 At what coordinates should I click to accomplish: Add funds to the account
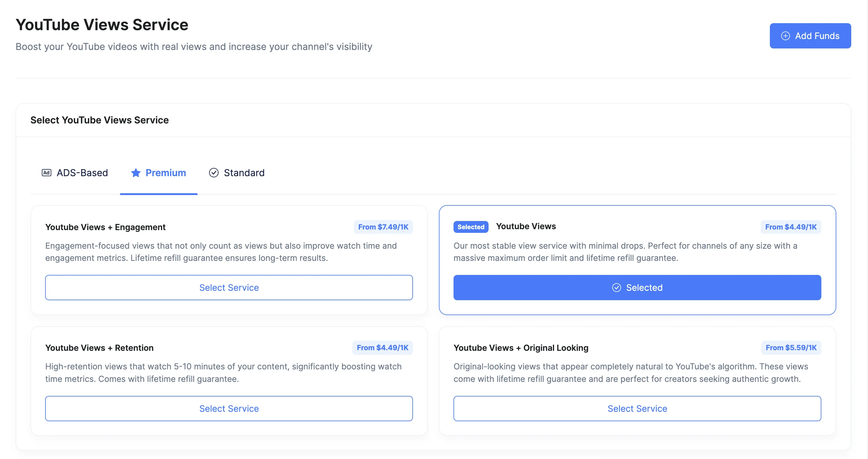(x=810, y=36)
